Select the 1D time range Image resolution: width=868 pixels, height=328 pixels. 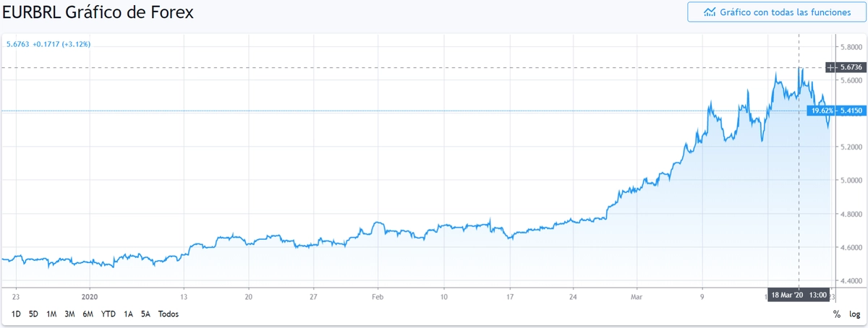click(x=16, y=314)
